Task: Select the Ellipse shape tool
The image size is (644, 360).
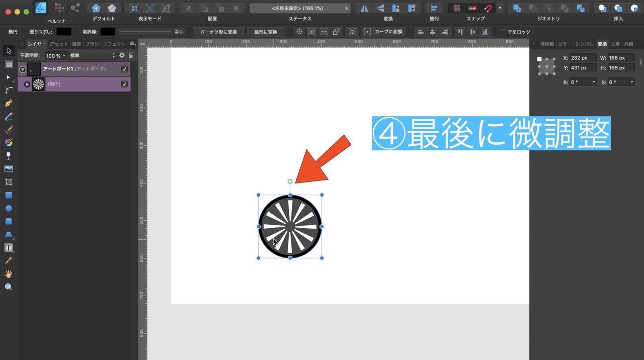Action: 9,208
